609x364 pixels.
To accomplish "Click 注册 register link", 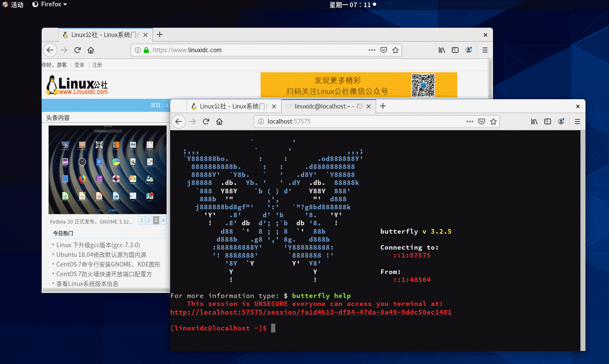I will 97,65.
